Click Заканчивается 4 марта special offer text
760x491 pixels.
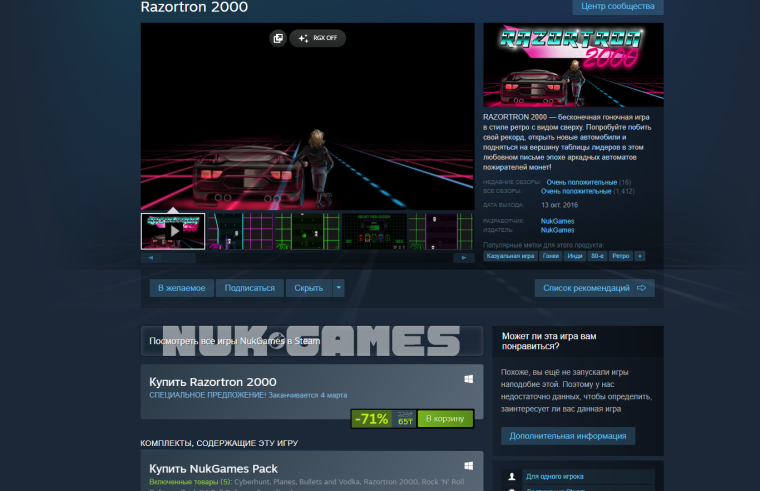[308, 395]
